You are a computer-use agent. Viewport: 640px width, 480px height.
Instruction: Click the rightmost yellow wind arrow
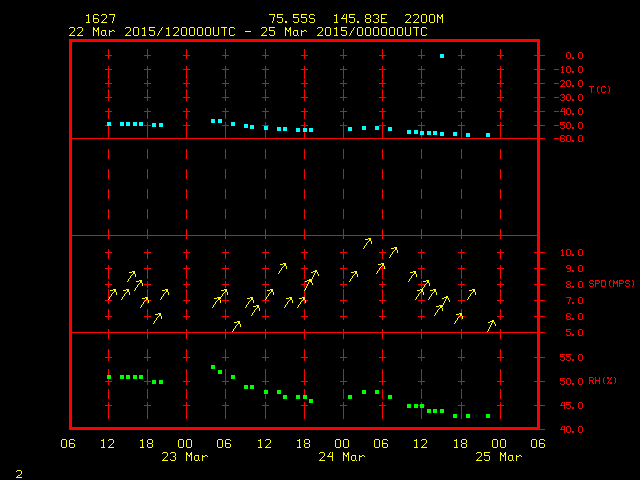tap(491, 325)
